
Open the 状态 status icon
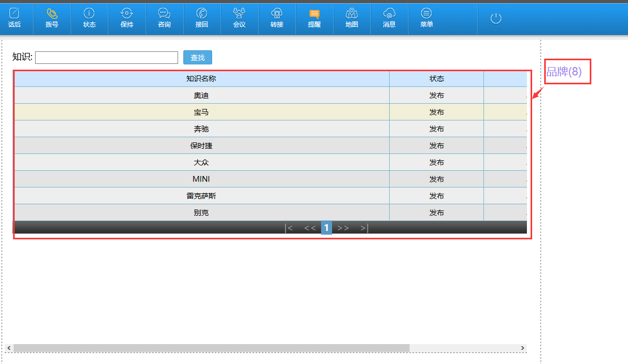[90, 18]
